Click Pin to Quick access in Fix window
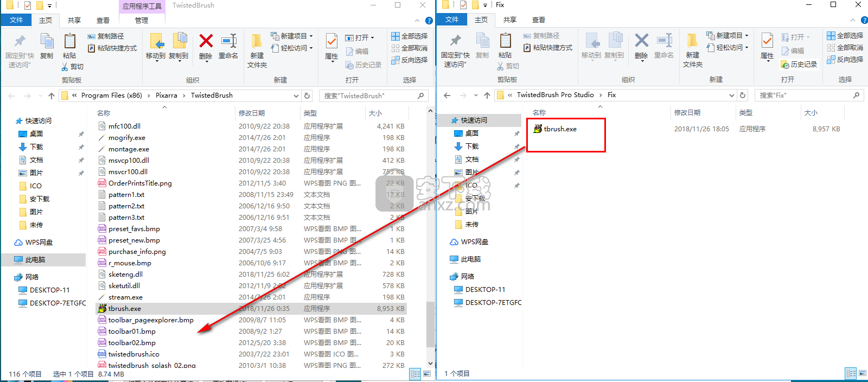 tap(455, 50)
